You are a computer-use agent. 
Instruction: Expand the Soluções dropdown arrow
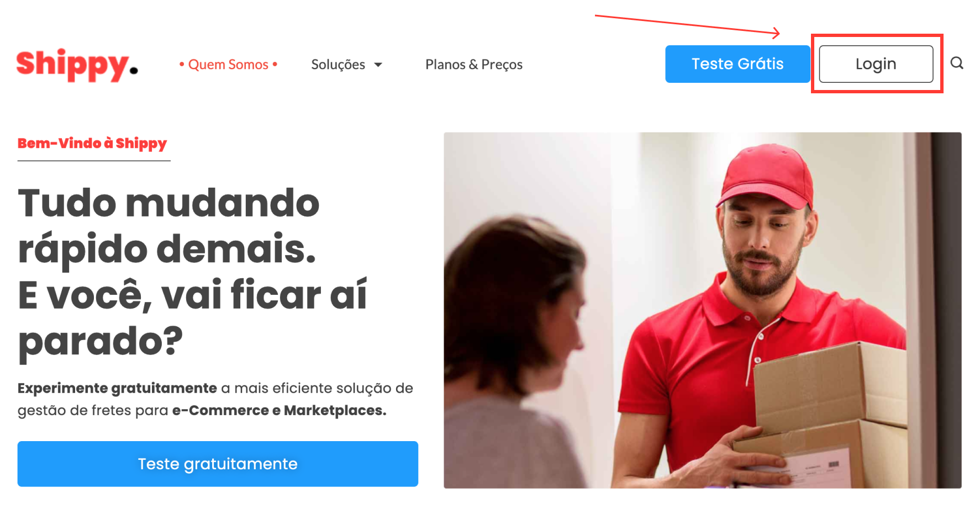click(378, 65)
